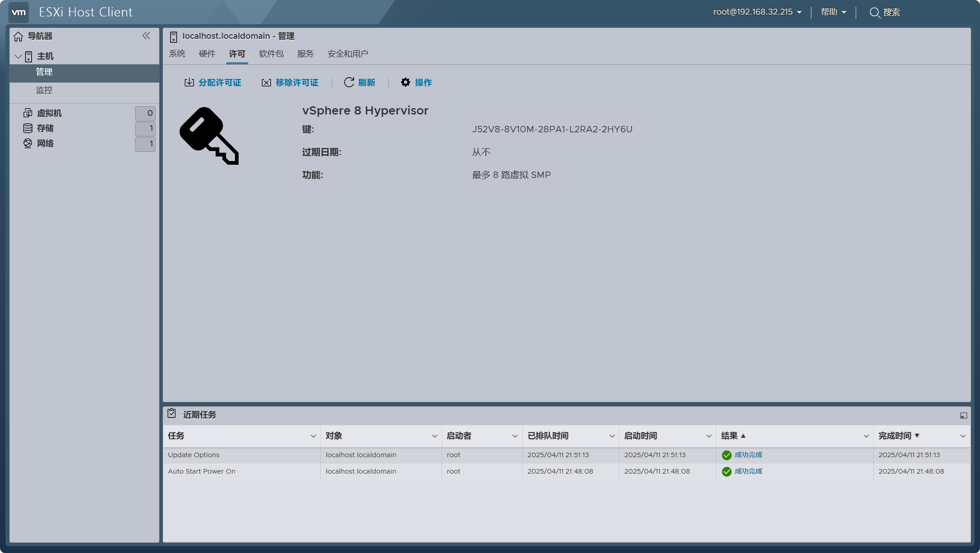
Task: Click the Assign license download icon
Action: [x=189, y=83]
